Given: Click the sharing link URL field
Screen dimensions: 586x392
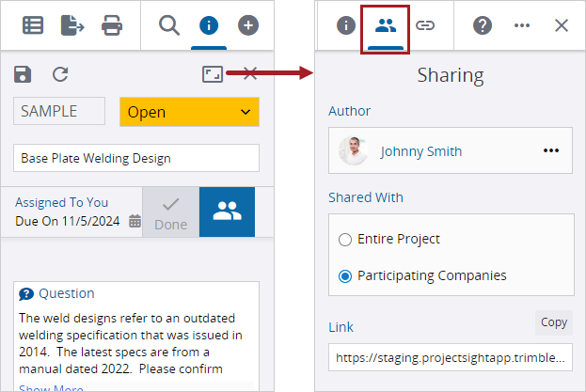Looking at the screenshot, I should (x=451, y=357).
